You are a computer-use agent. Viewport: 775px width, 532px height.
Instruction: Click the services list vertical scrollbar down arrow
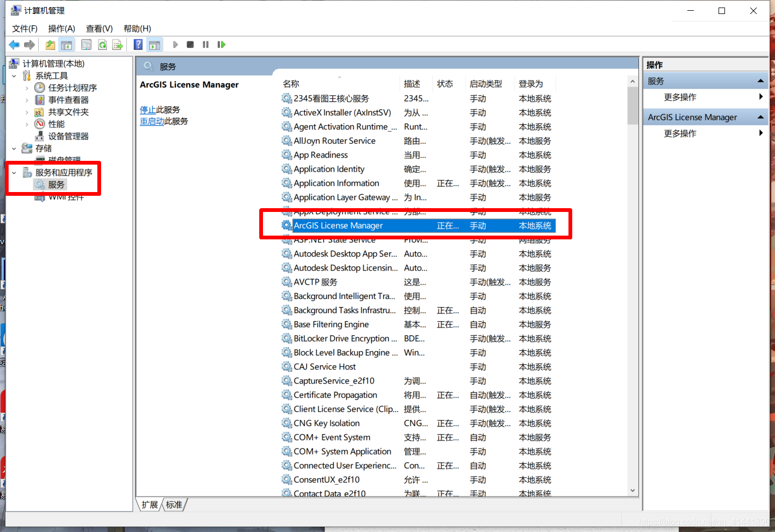[632, 491]
